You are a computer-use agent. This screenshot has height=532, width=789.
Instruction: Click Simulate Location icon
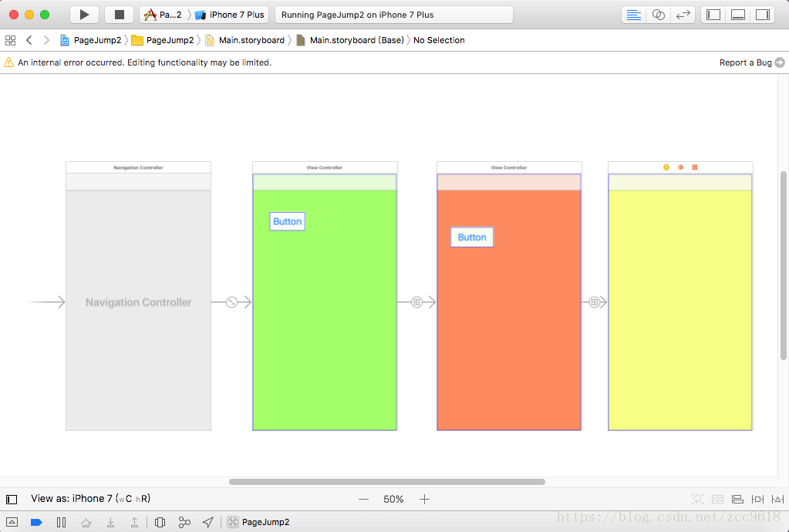207,523
